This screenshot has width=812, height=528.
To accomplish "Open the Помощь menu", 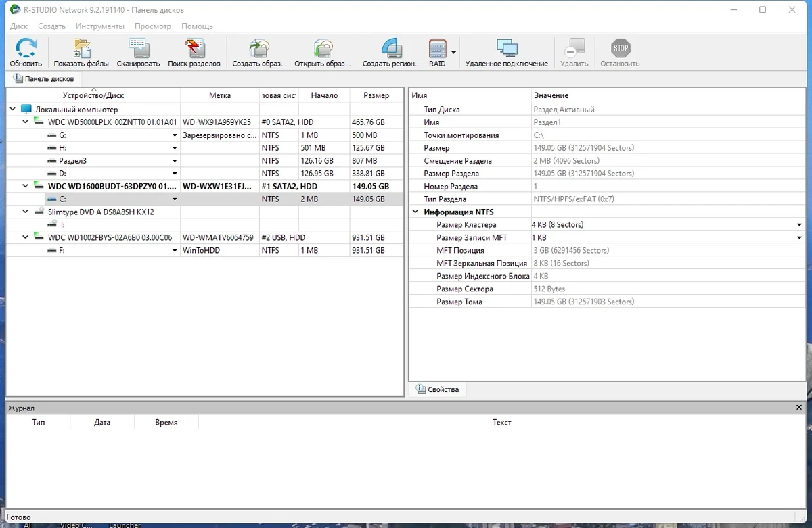I will (x=197, y=26).
